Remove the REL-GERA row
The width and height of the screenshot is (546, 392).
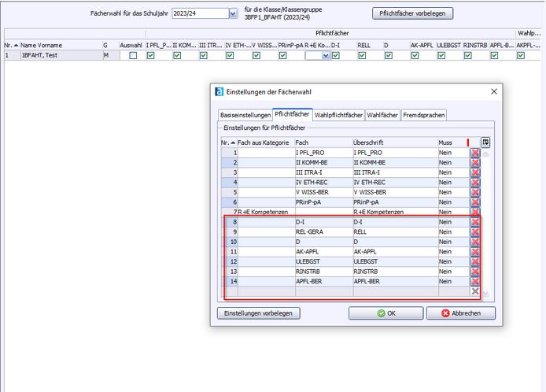coord(474,232)
